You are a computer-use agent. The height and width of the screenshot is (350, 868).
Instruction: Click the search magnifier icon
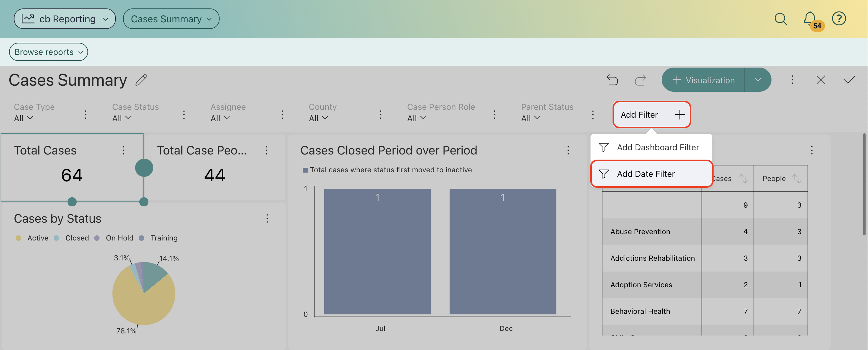pyautogui.click(x=781, y=19)
